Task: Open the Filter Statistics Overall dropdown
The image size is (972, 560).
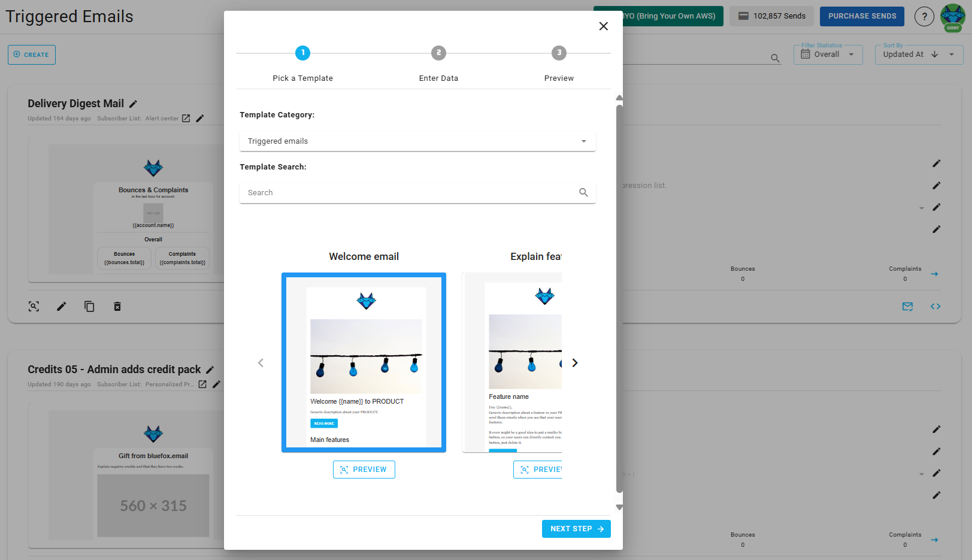Action: [828, 55]
